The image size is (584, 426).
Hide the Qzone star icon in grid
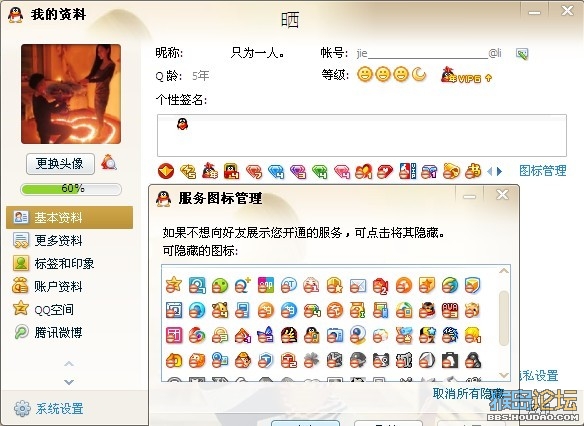(174, 285)
